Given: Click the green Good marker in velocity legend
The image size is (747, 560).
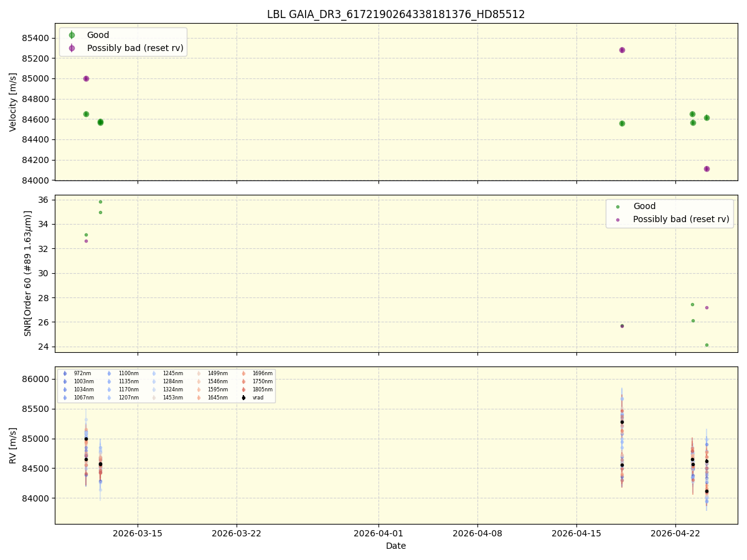Looking at the screenshot, I should tap(72, 35).
